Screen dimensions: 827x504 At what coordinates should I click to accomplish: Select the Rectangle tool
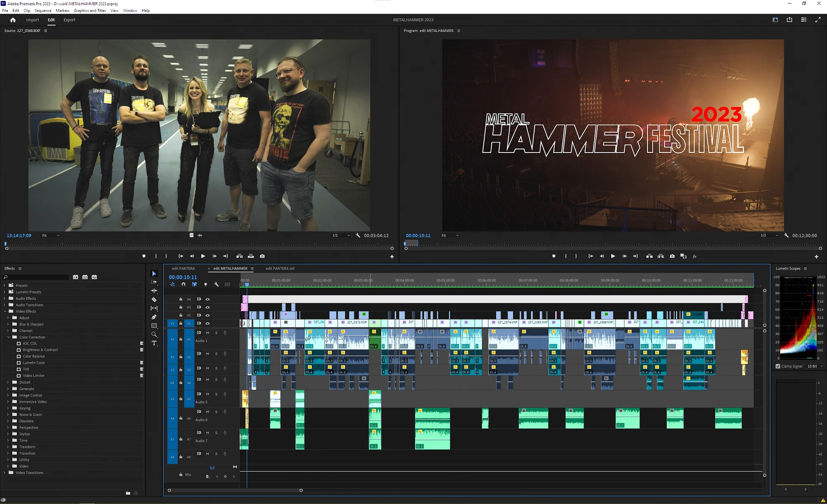154,326
